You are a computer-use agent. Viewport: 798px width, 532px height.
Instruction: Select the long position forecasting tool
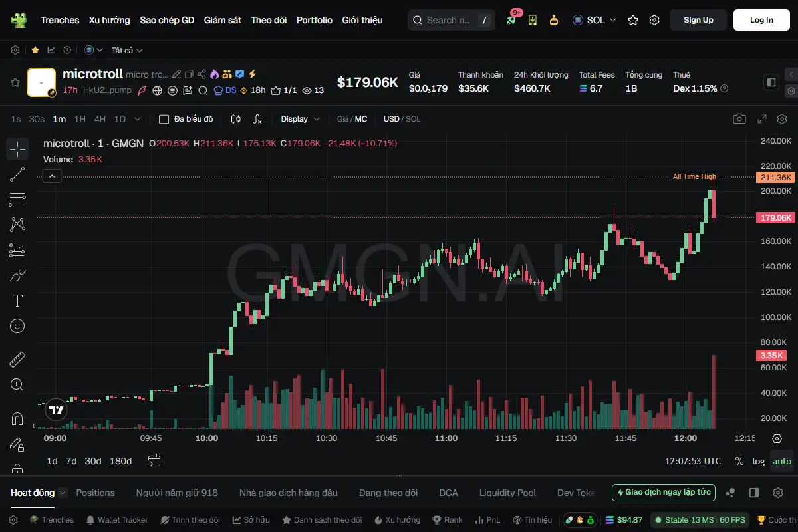pos(17,250)
